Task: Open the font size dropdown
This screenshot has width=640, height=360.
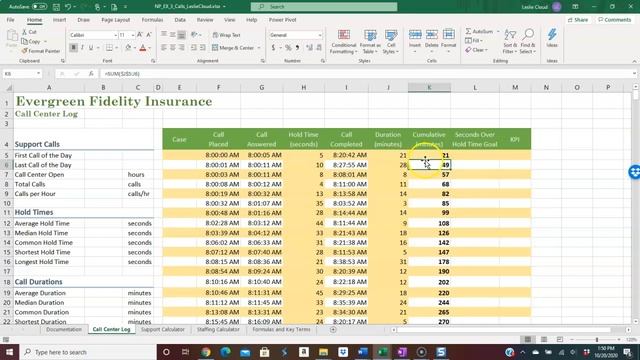Action: tap(132, 36)
